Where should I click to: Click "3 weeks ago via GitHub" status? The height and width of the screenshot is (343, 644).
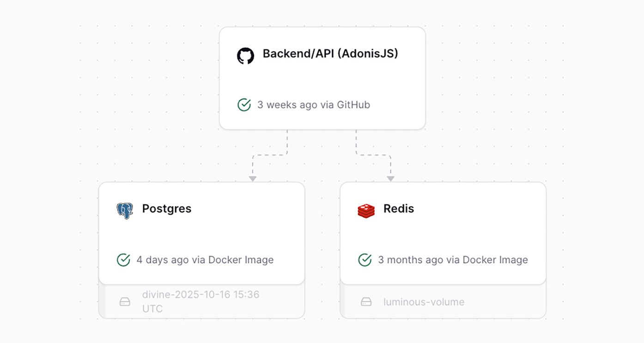click(314, 105)
